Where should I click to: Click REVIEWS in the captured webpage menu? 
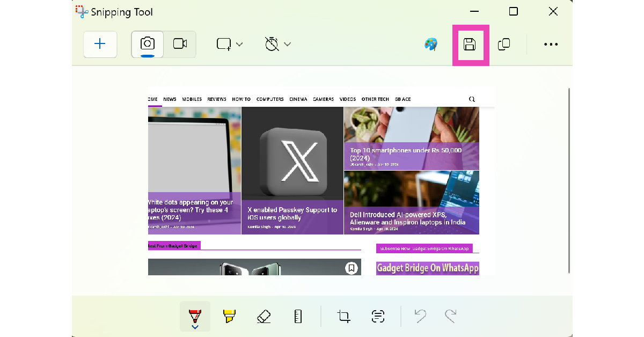point(217,99)
